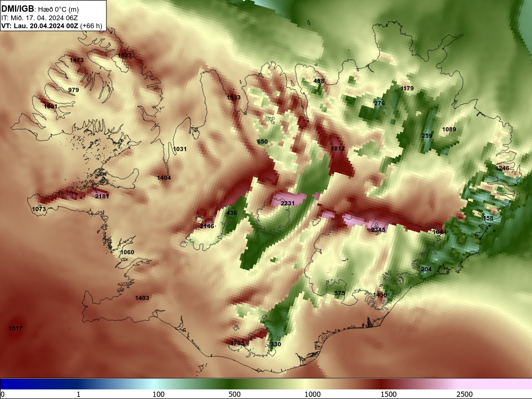Click the legend tick label 2500
The image size is (532, 399).
tap(464, 394)
